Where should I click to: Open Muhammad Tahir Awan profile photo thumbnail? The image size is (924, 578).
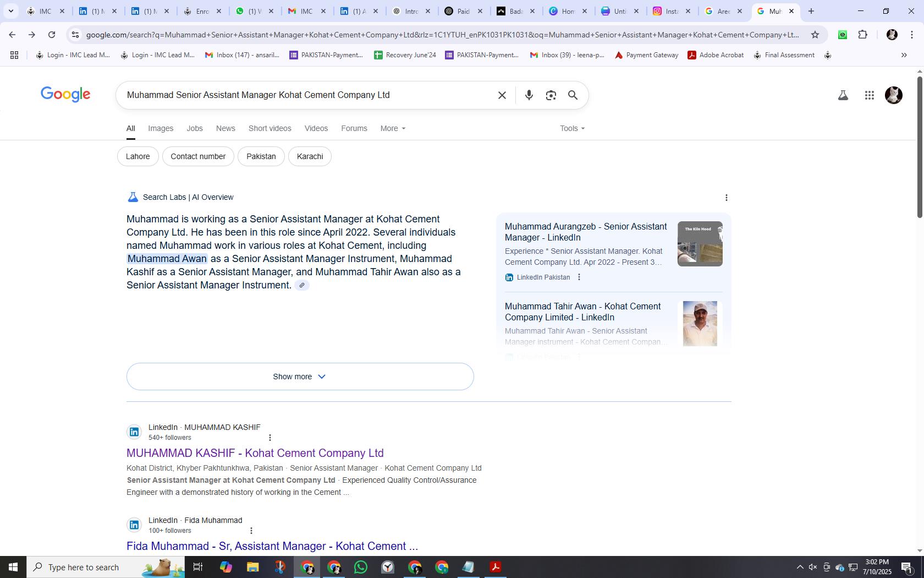(700, 324)
